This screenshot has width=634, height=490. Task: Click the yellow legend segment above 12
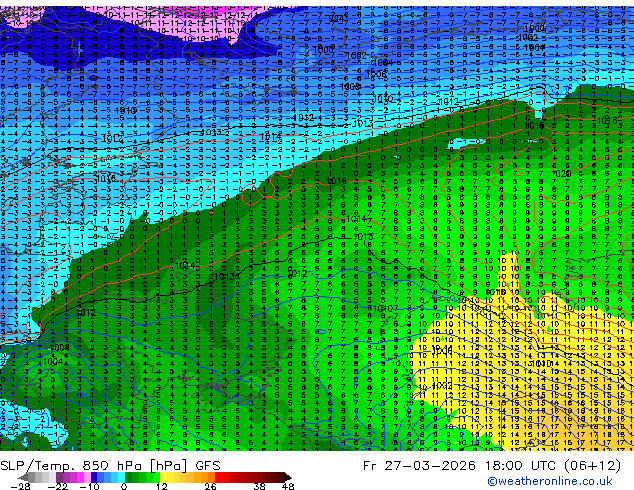pyautogui.click(x=163, y=477)
